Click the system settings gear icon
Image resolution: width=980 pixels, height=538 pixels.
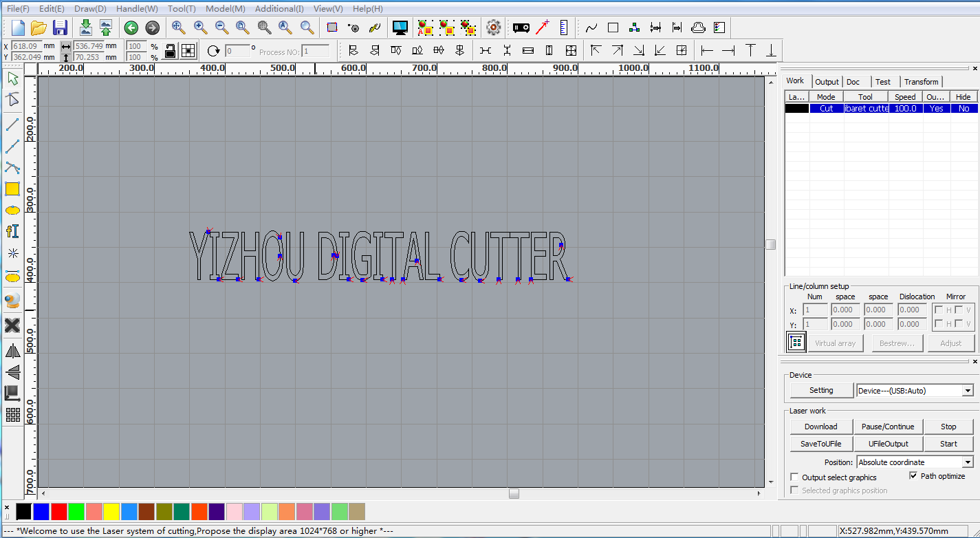tap(493, 28)
